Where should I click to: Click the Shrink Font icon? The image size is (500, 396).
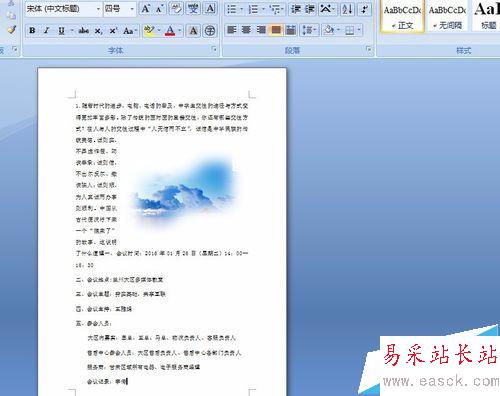[x=160, y=9]
